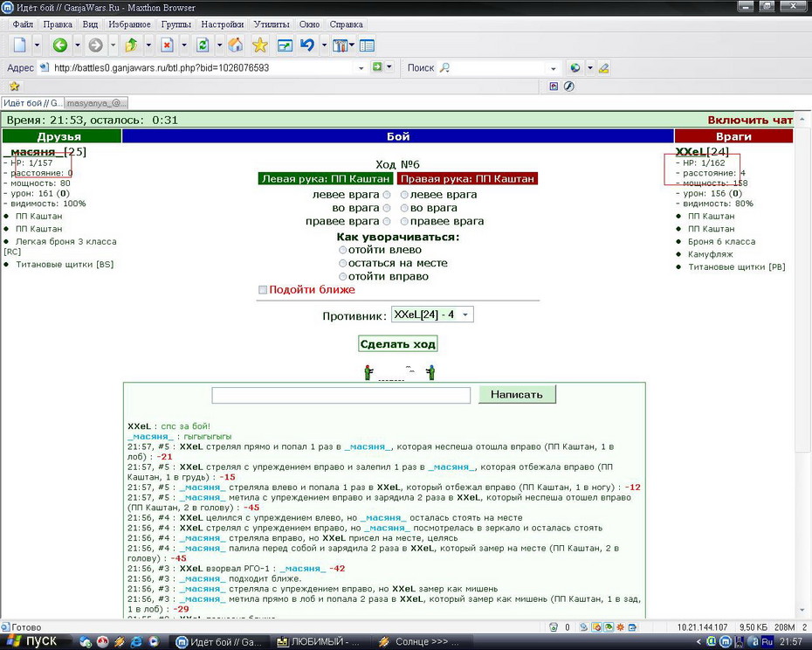The width and height of the screenshot is (812, 650).
Task: Open the 'Избранное' menu
Action: coord(129,24)
